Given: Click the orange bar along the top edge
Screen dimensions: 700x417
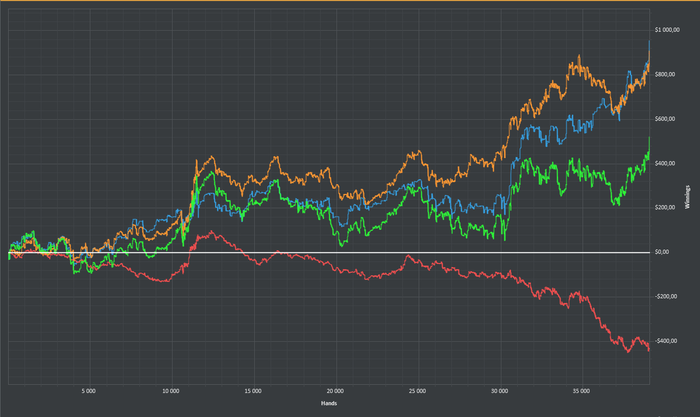Looking at the screenshot, I should pyautogui.click(x=350, y=1).
